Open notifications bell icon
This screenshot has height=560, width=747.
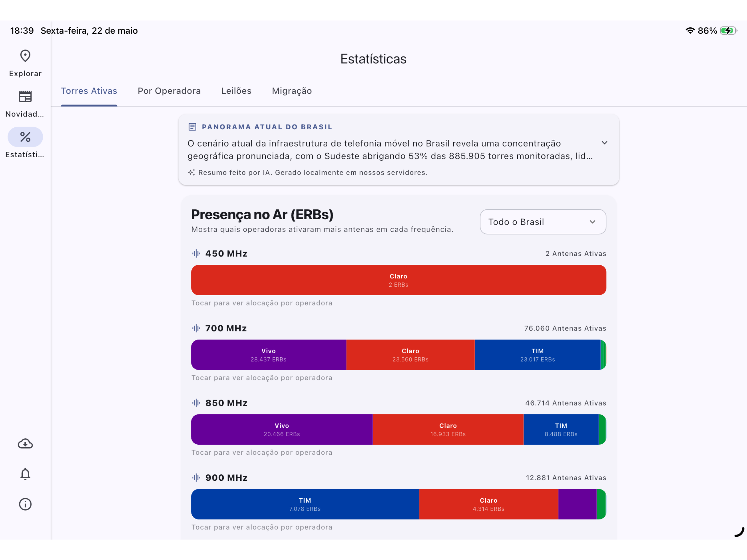[x=25, y=474]
